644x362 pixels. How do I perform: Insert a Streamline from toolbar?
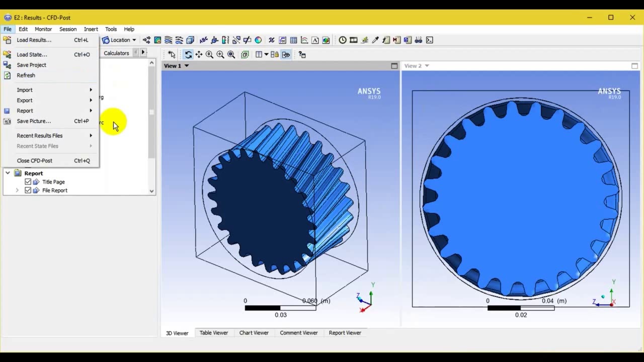169,40
